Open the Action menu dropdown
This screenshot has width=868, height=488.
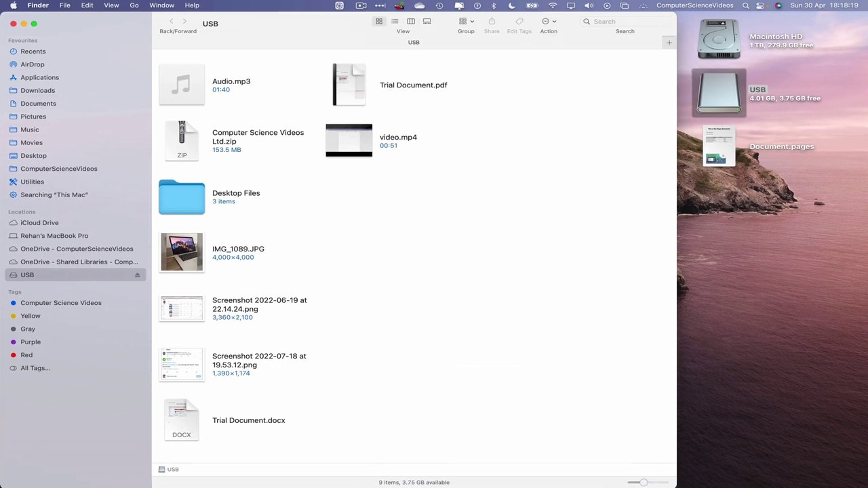point(549,22)
